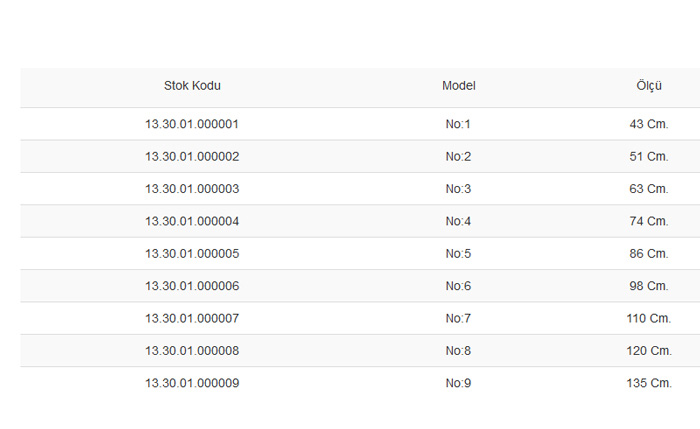Select stock code 13.30.01.000008
Screen dimensions: 700x429
pyautogui.click(x=192, y=351)
